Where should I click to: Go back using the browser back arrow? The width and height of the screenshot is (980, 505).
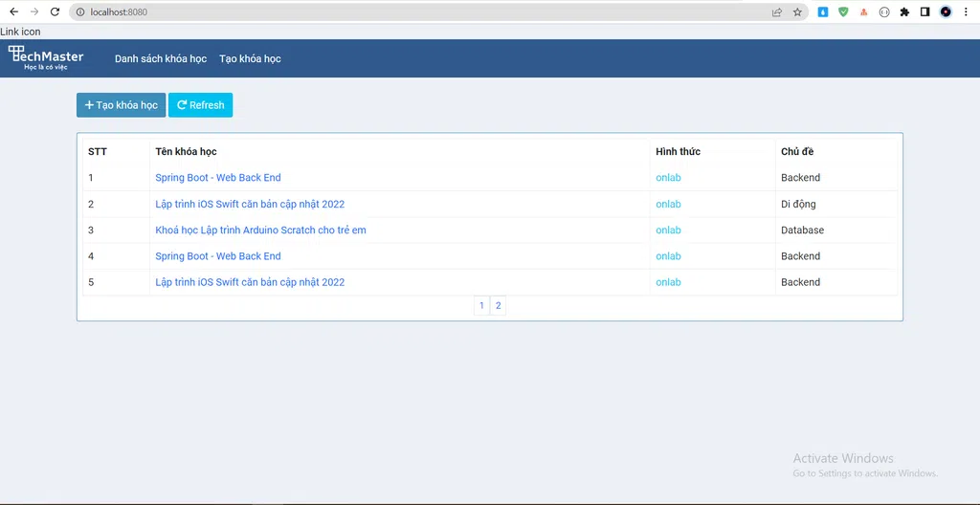[13, 11]
